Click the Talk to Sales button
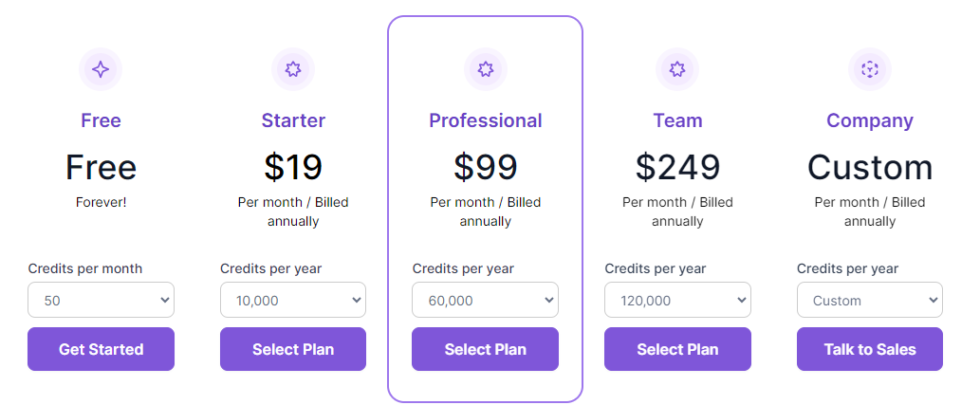This screenshot has width=980, height=405. 870,349
